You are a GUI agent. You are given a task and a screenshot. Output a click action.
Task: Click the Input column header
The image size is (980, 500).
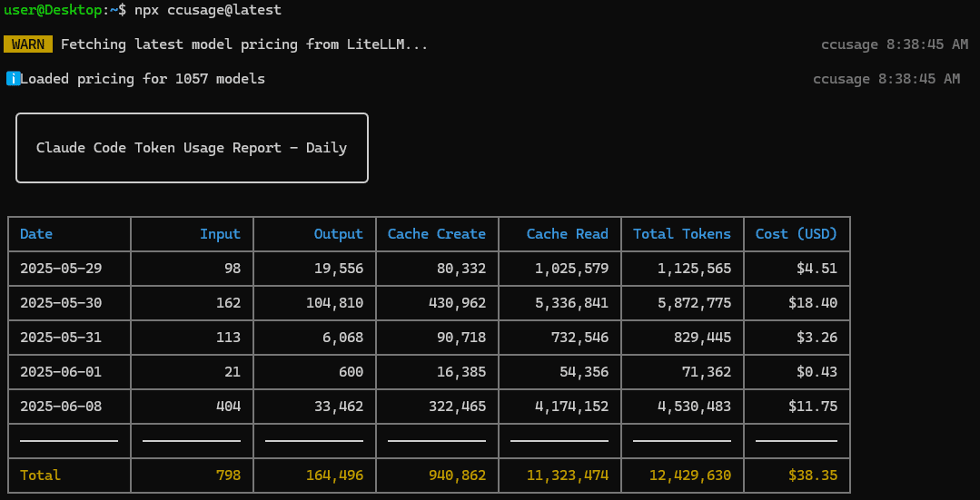click(220, 234)
